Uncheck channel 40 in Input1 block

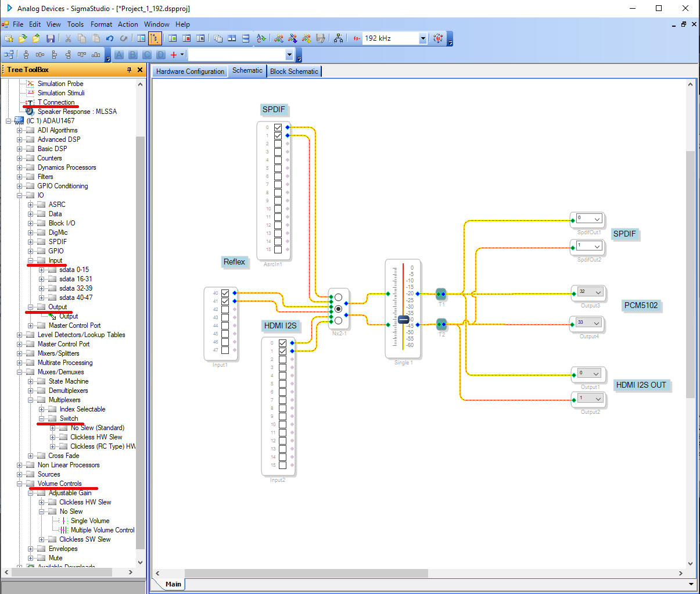(x=225, y=293)
